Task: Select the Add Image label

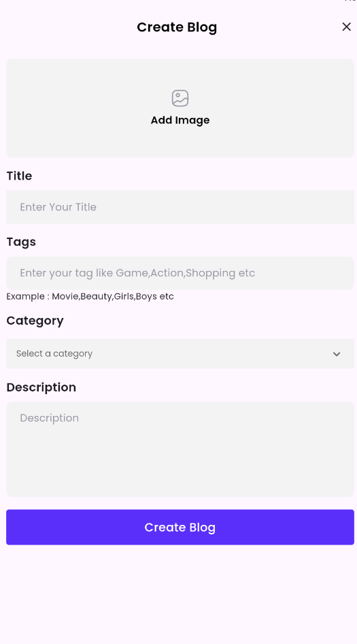Action: 180,120
